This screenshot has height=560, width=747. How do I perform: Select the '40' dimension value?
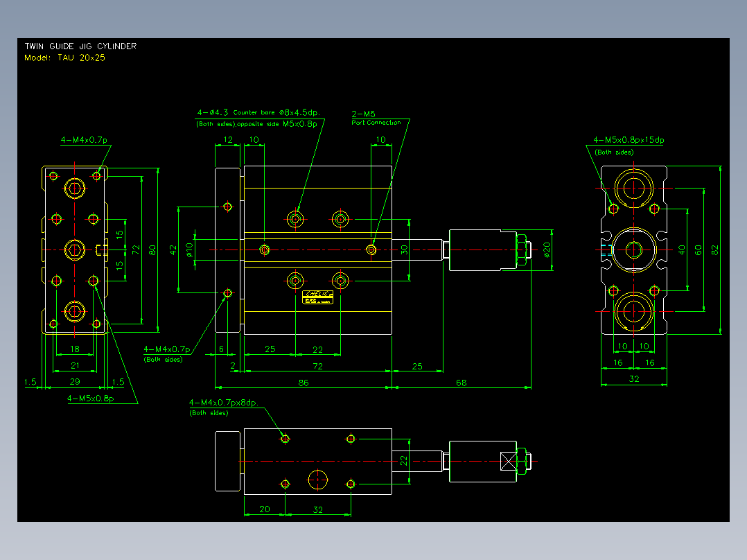(x=682, y=250)
